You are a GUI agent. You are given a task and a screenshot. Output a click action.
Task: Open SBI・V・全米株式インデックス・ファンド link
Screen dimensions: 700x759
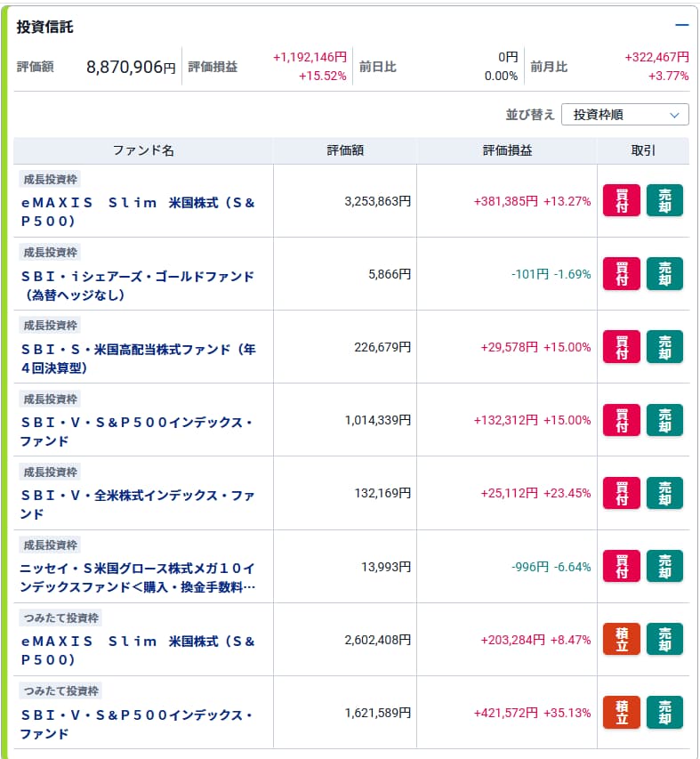pos(138,505)
